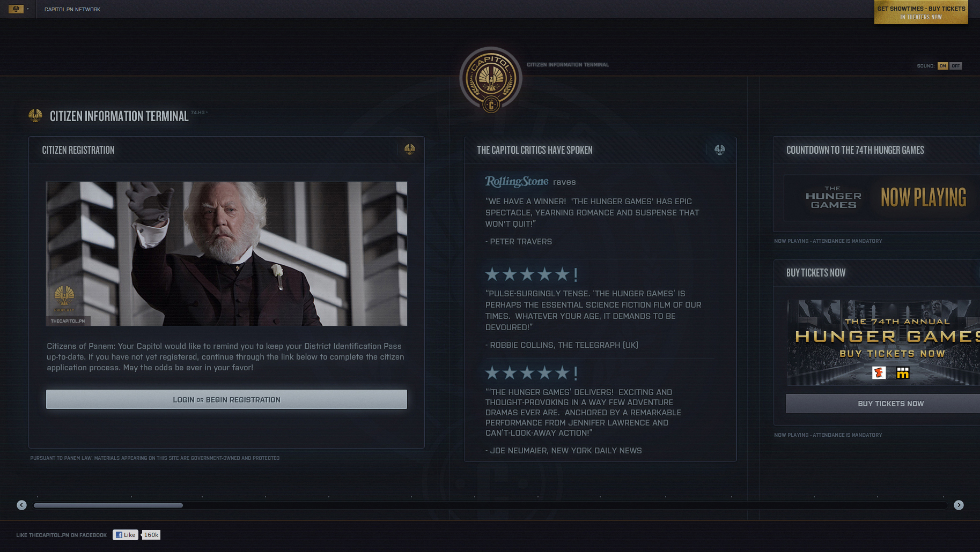This screenshot has height=552, width=980.
Task: Click the Citizens of Panem reminder paragraph
Action: coord(225,357)
